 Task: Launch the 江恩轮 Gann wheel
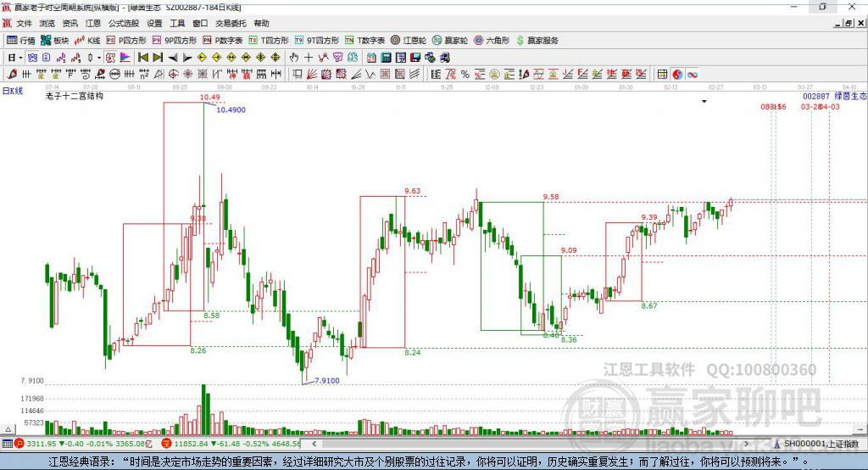pos(409,41)
